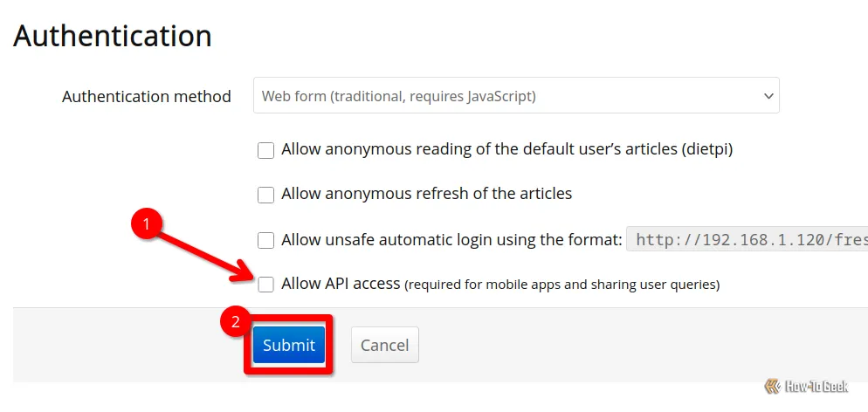Click the red arrow pointing at API access
The image size is (868, 412).
click(x=206, y=257)
